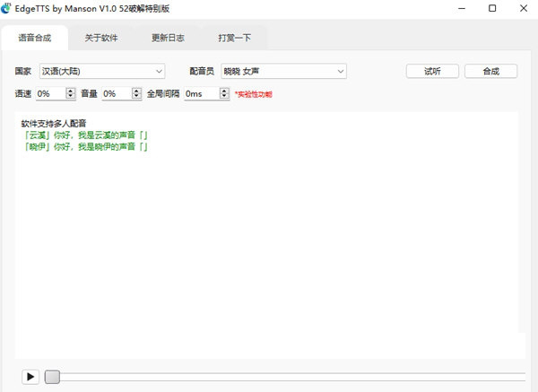
Task: Select the 语音合成 tab
Action: coord(35,38)
